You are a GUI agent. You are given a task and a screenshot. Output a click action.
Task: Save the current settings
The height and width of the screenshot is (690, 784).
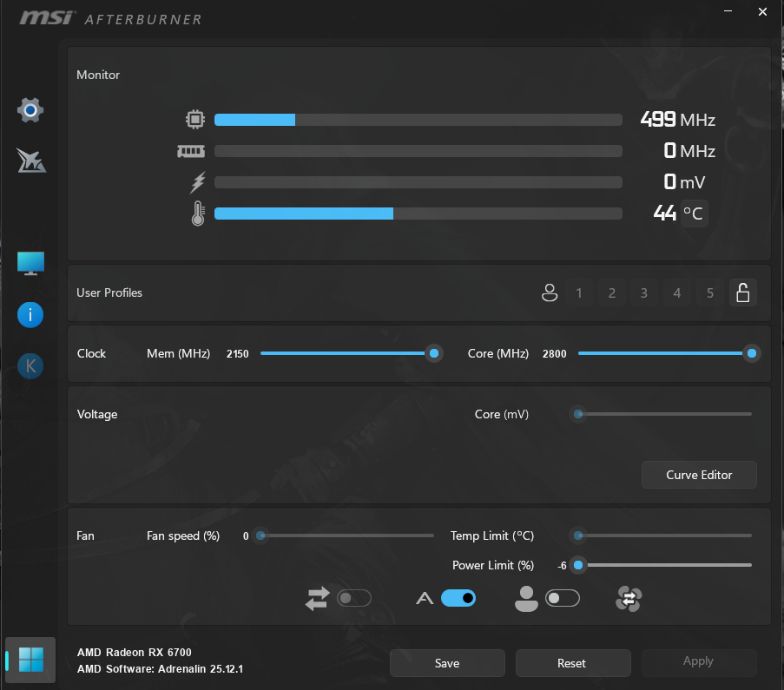(447, 663)
